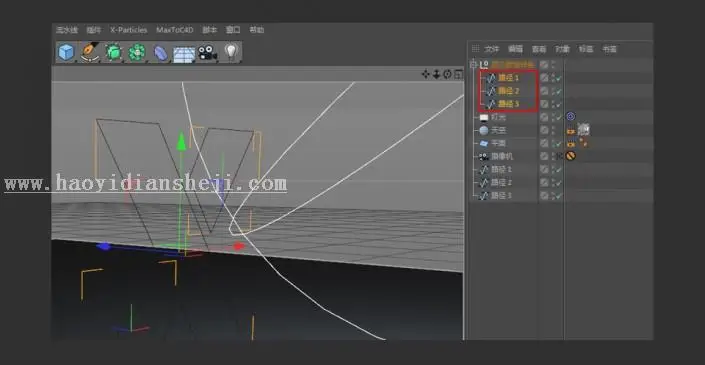This screenshot has height=365, width=705.
Task: Open Object Manager 对象 menu
Action: [x=562, y=49]
